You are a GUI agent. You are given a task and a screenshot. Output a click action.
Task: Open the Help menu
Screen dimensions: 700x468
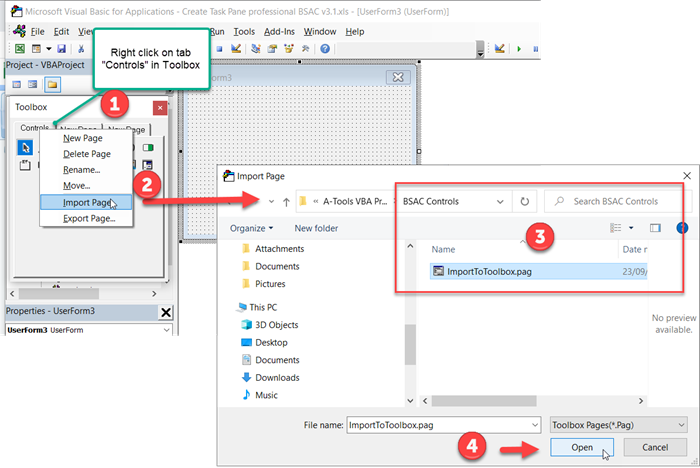(x=354, y=32)
